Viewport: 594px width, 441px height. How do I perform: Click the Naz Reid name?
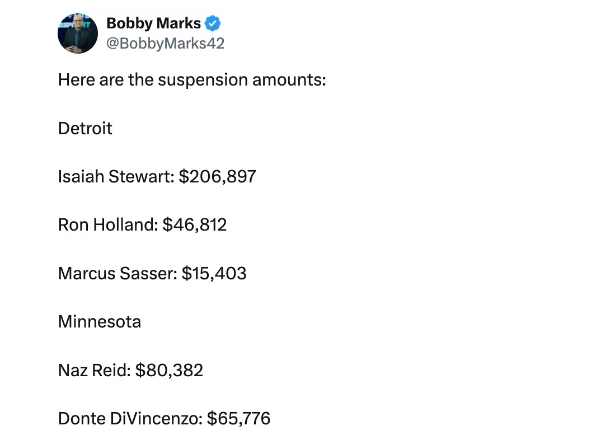pyautogui.click(x=94, y=370)
